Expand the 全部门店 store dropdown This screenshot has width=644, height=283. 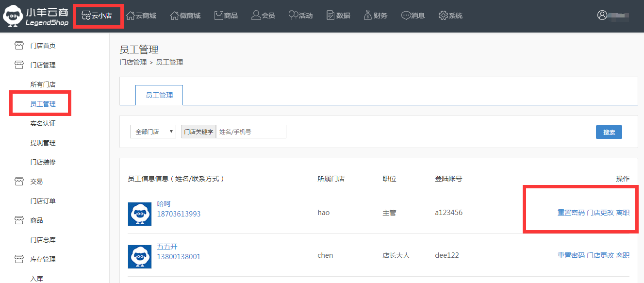(153, 132)
